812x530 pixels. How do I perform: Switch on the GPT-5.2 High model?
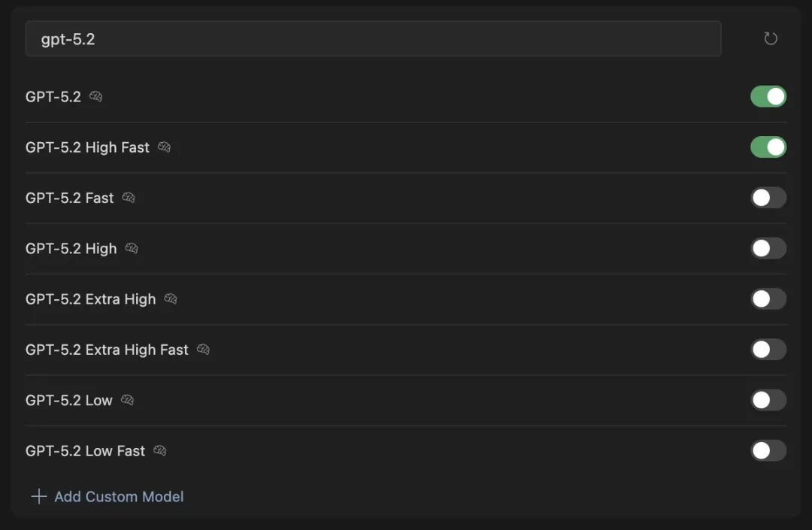pos(768,248)
